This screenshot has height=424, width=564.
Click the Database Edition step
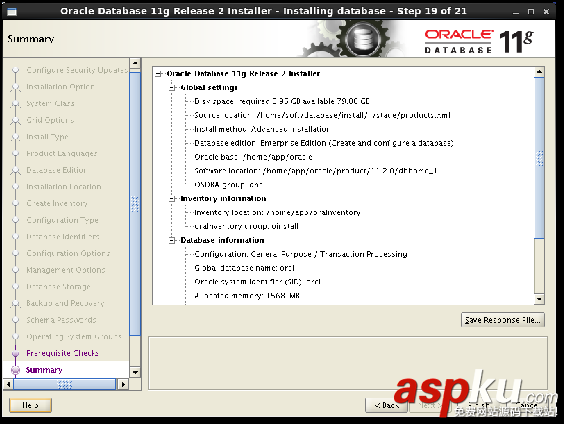56,170
